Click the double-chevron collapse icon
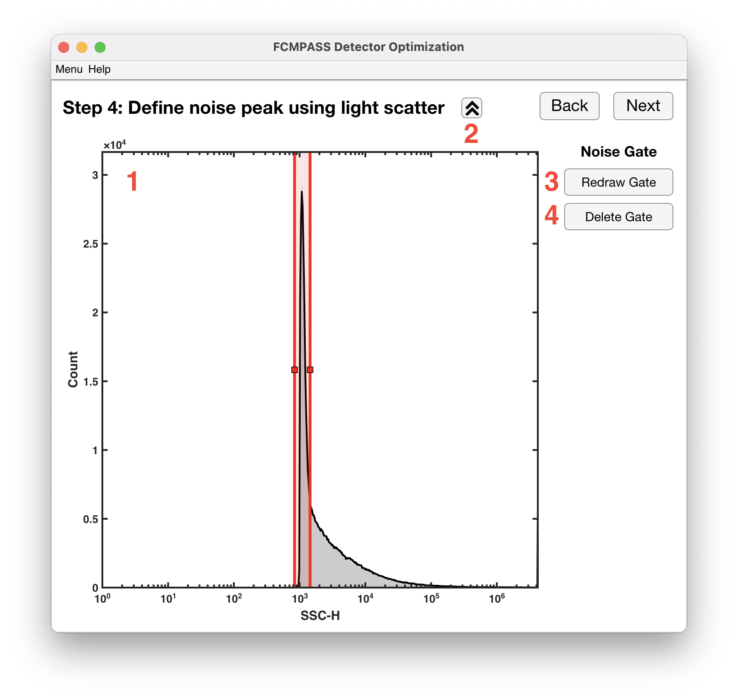This screenshot has height=700, width=738. [472, 108]
